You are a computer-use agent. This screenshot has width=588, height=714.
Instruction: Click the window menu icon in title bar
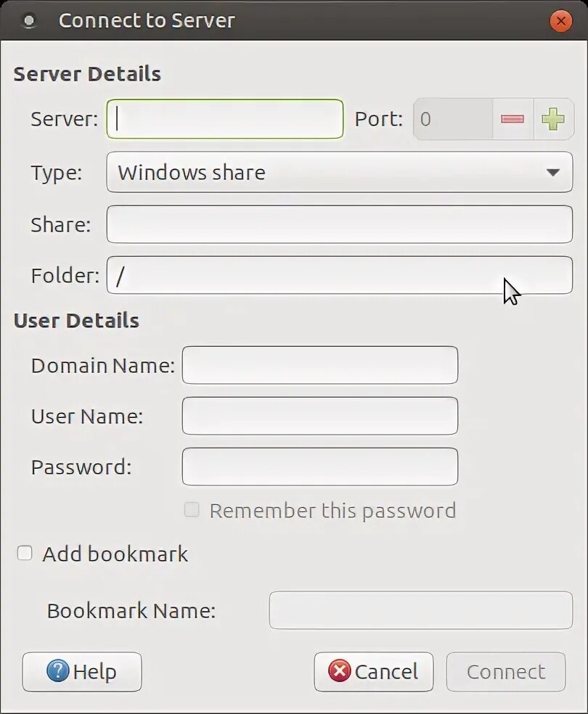tap(29, 21)
